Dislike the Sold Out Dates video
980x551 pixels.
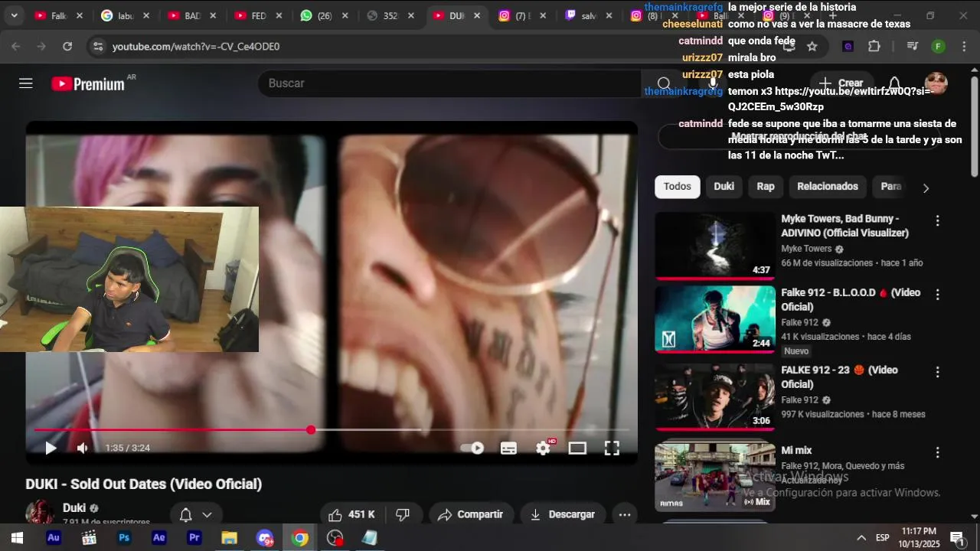[x=403, y=515]
